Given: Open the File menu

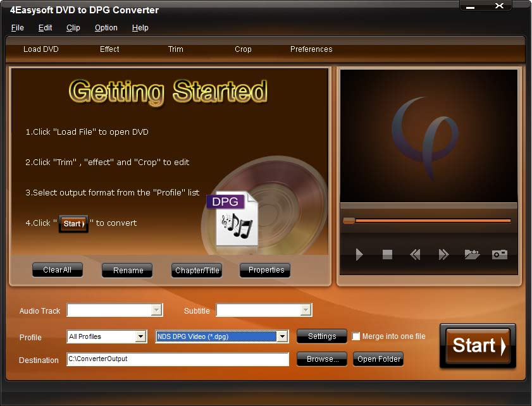Looking at the screenshot, I should pyautogui.click(x=17, y=28).
